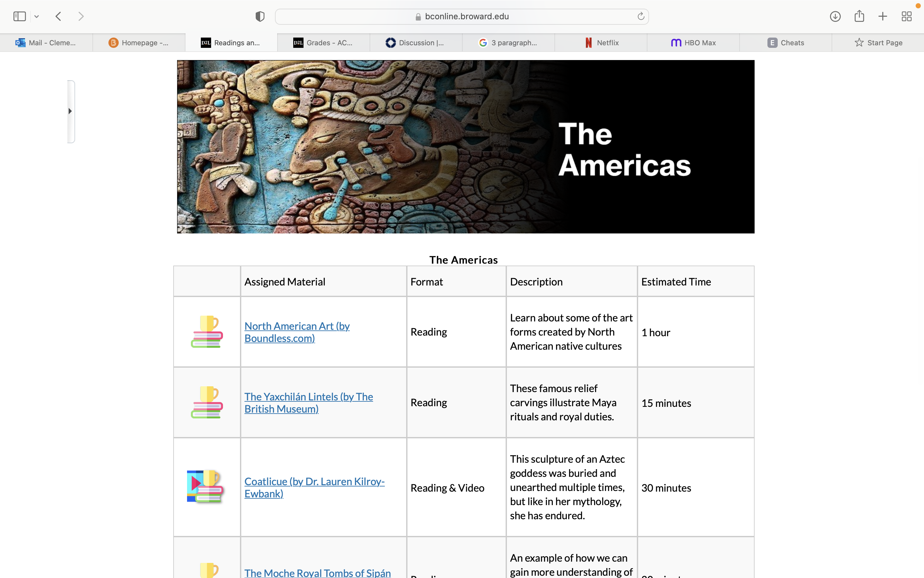924x578 pixels.
Task: Switch to the Netflix tab
Action: pos(601,43)
